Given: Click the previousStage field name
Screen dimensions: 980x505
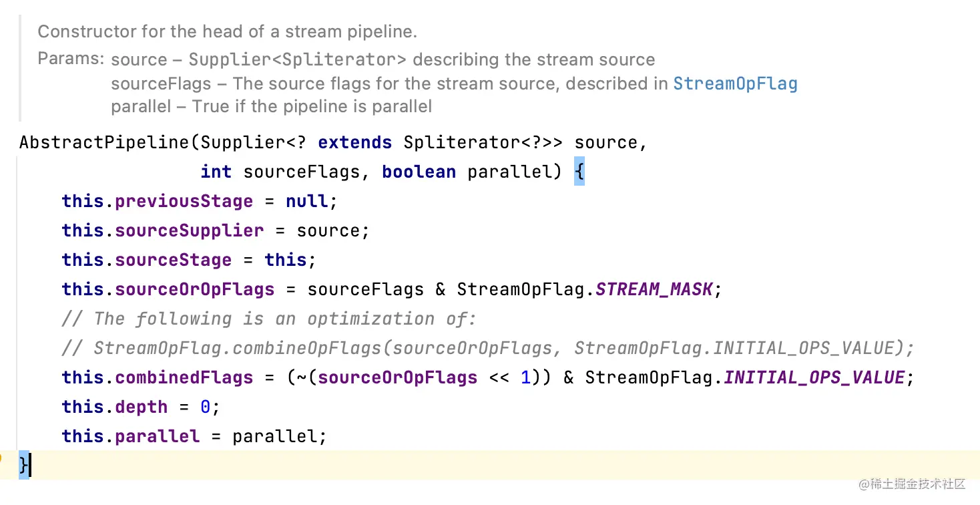Looking at the screenshot, I should pos(184,201).
